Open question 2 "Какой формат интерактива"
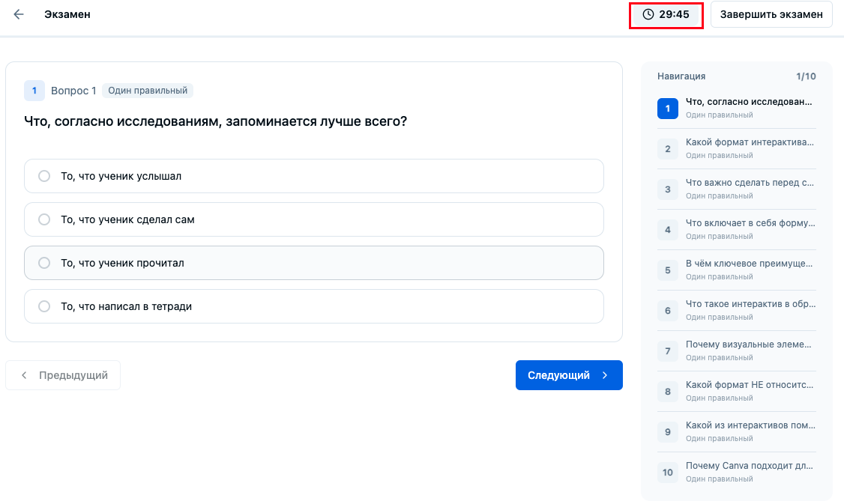The image size is (844, 504). pos(736,148)
